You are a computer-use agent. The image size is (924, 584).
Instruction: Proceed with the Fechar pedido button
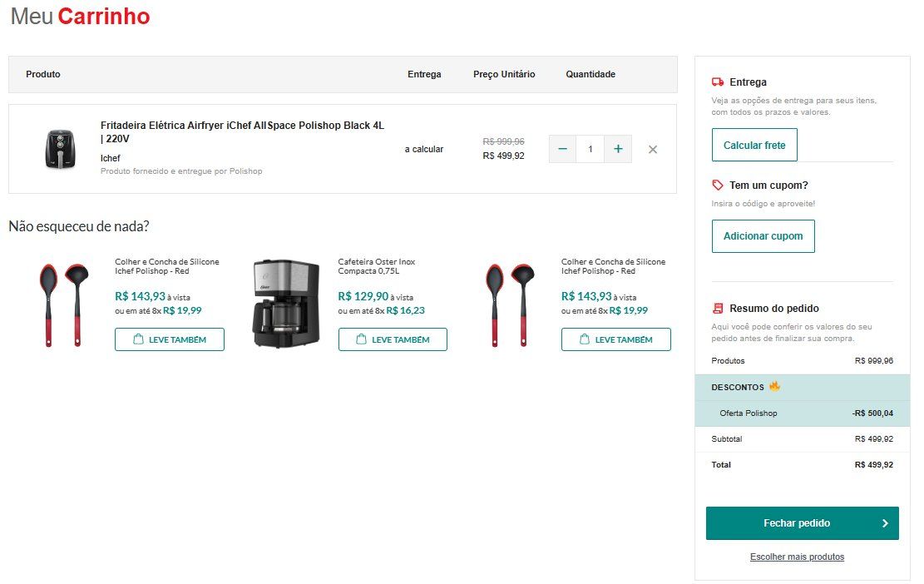point(796,523)
